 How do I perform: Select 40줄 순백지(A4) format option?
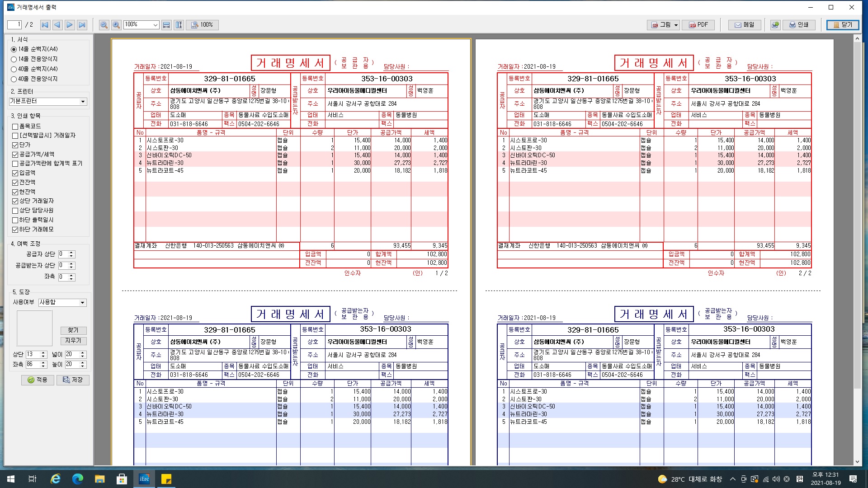14,69
